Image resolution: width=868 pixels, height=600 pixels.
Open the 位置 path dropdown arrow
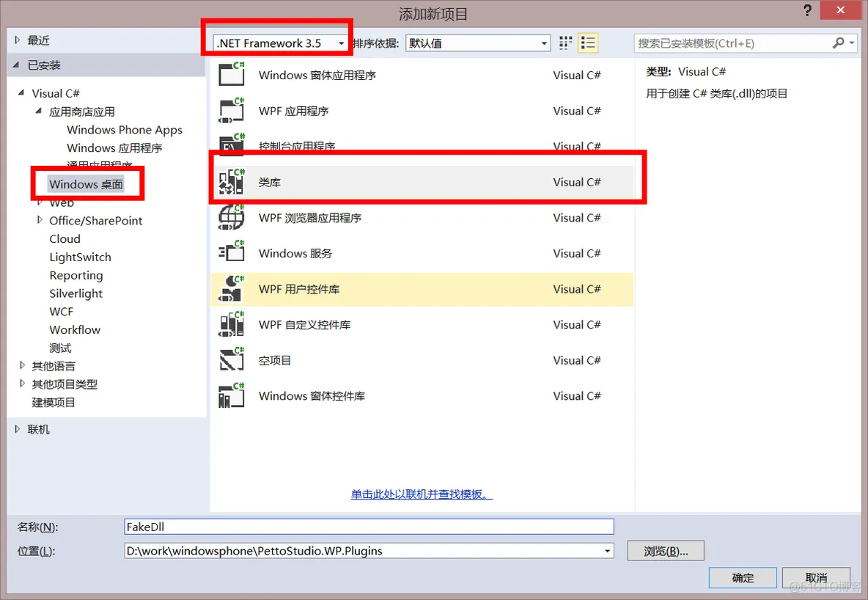tap(607, 551)
